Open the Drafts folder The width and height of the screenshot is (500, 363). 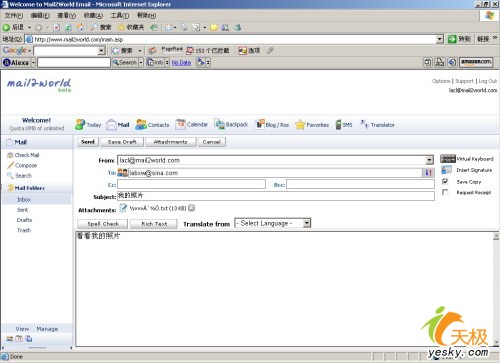pos(24,220)
